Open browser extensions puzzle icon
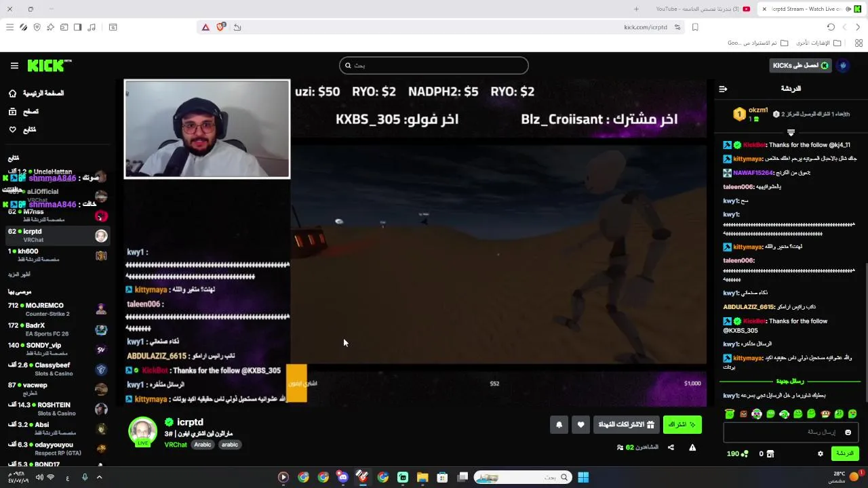 coord(50,27)
